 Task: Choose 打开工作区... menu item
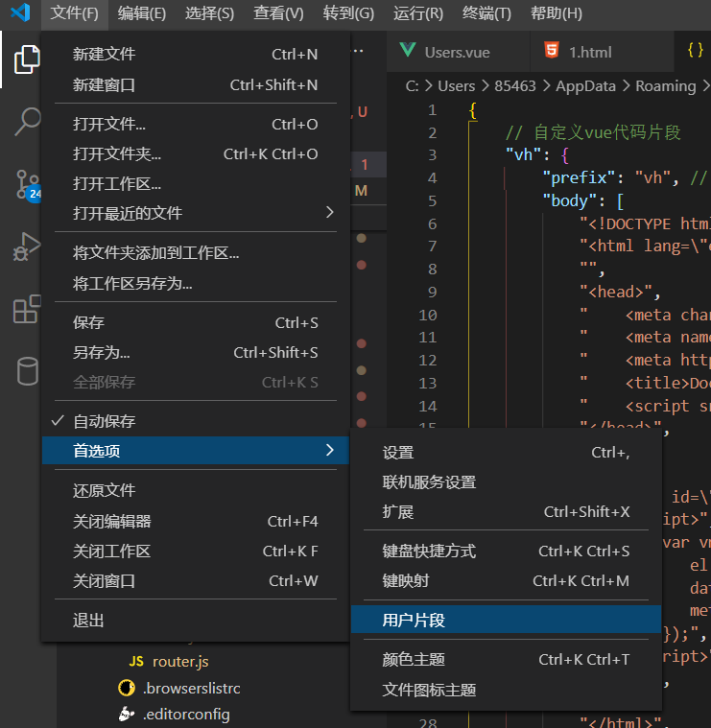tap(195, 184)
